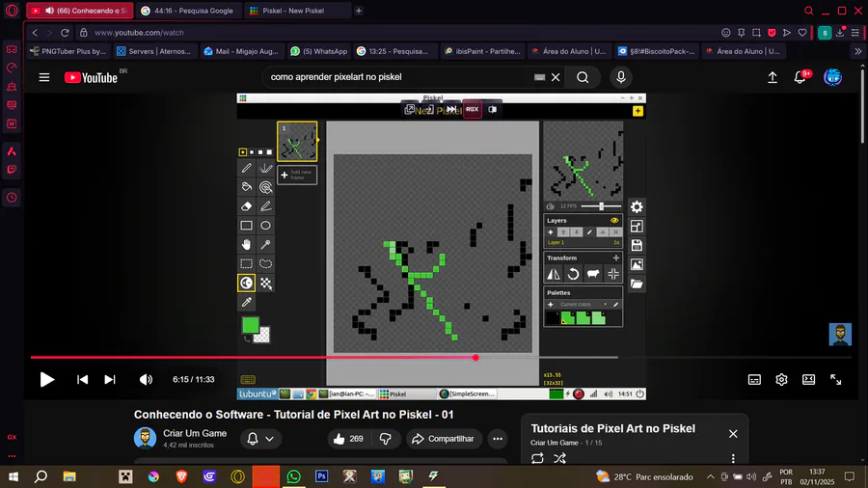Like the video with 269 likes

[x=348, y=439]
